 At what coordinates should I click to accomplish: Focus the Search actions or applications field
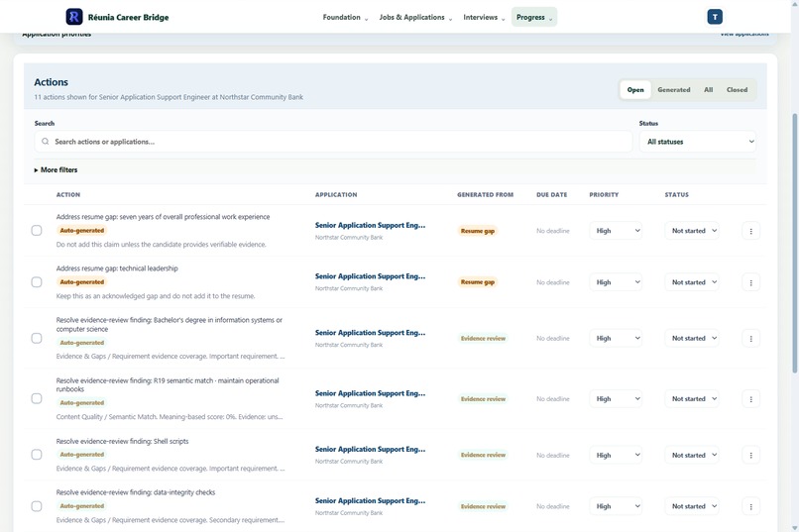[x=333, y=142]
